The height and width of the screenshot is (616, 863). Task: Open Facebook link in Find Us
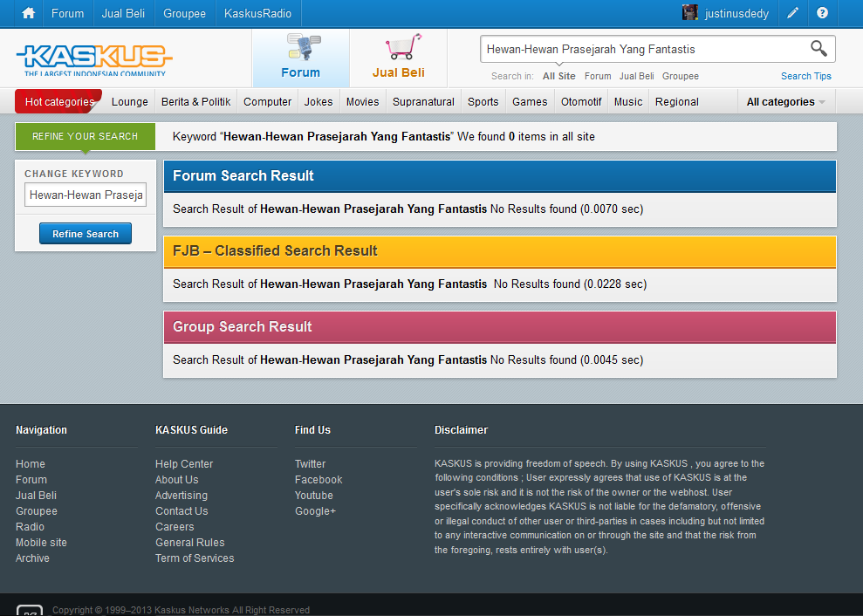(x=318, y=480)
